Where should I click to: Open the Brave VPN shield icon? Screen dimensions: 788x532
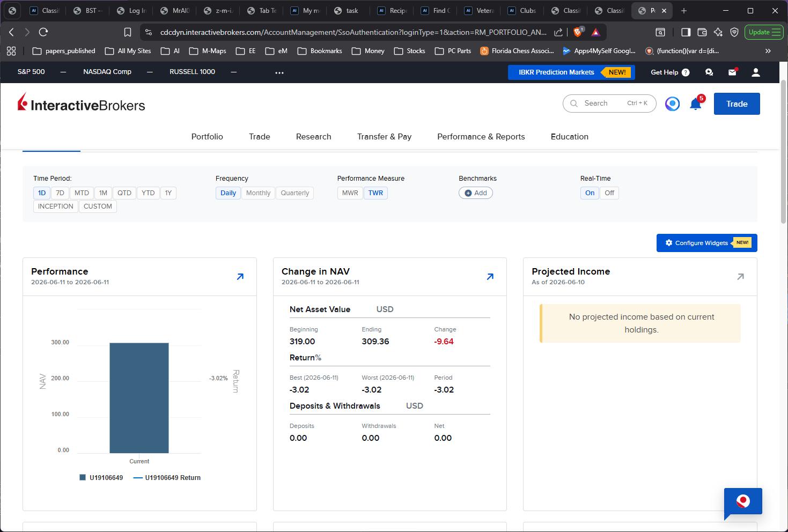click(734, 32)
